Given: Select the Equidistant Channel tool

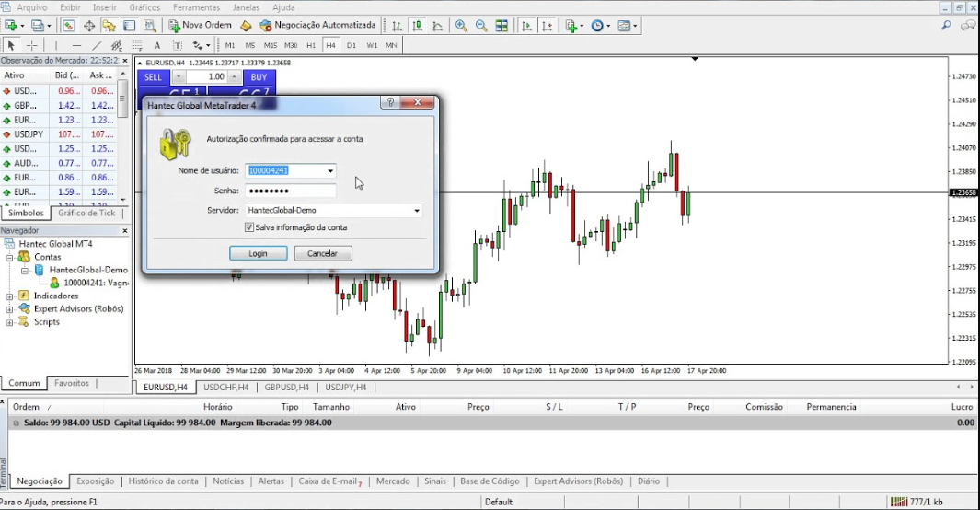Looking at the screenshot, I should 116,45.
